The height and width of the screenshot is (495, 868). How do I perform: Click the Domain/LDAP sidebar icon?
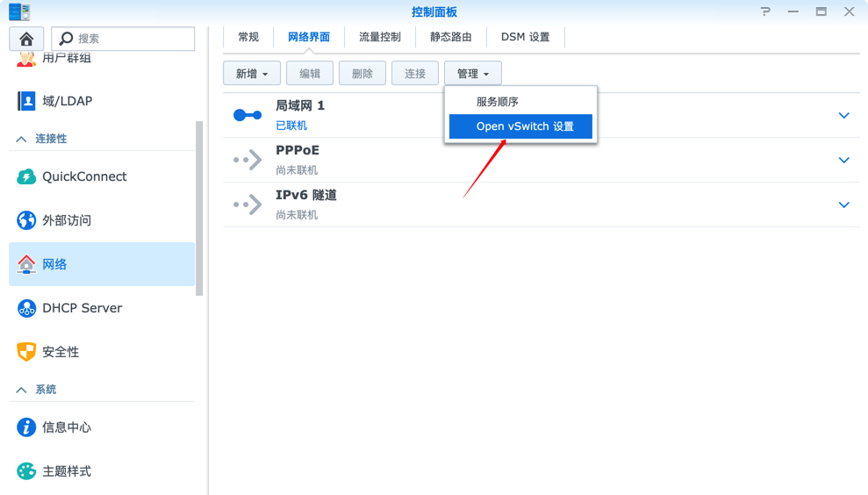[26, 101]
